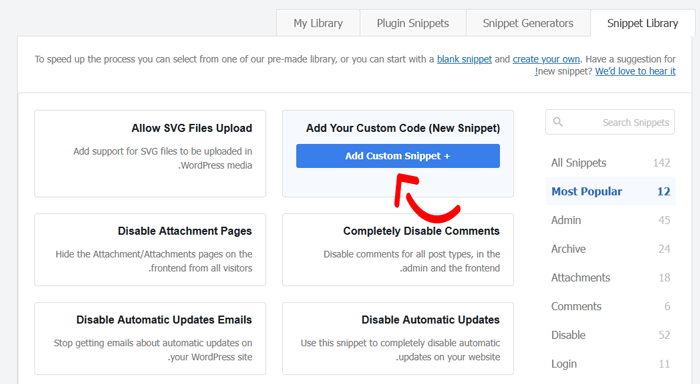Select the Snippet Library tab
Image resolution: width=700 pixels, height=384 pixels.
click(x=642, y=23)
